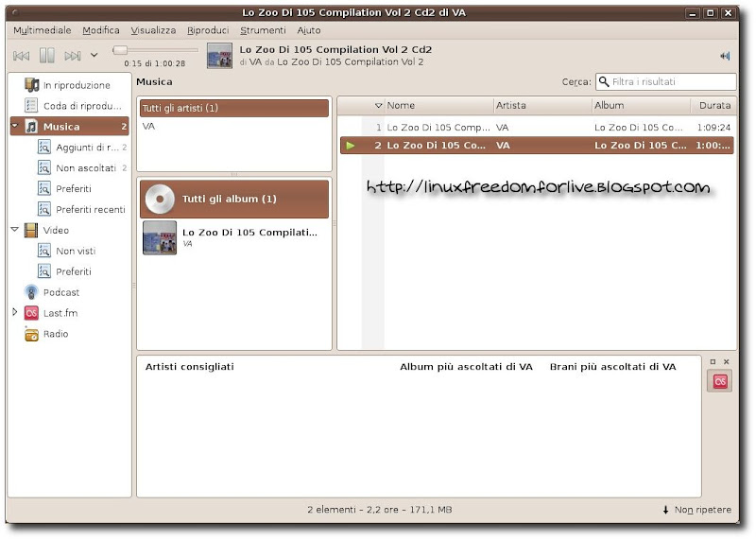Select the artist VA in the list
Image resolution: width=756 pixels, height=540 pixels.
point(234,127)
